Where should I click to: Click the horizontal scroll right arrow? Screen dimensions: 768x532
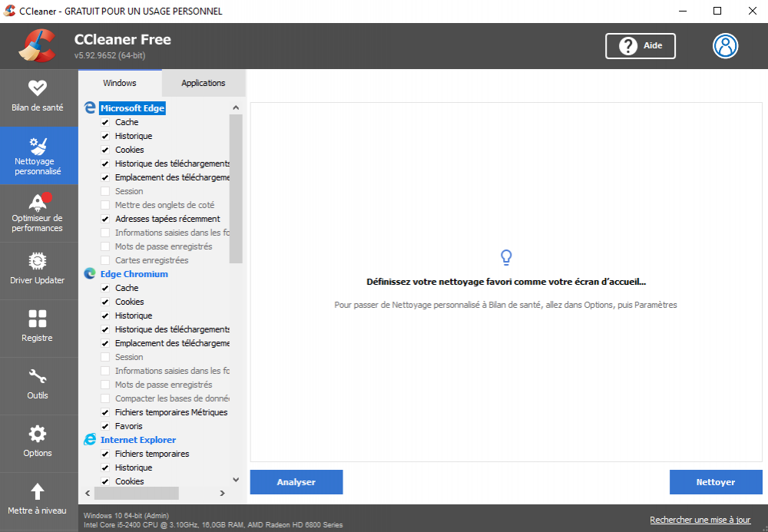pyautogui.click(x=223, y=493)
